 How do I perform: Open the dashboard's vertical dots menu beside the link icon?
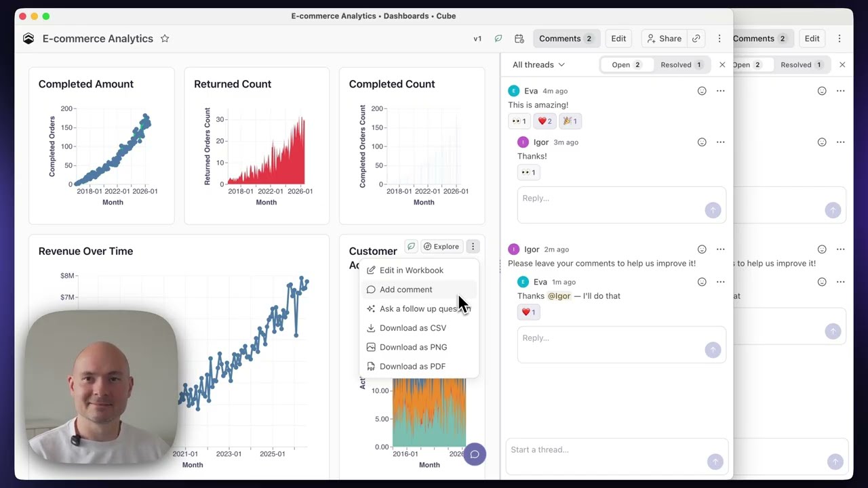(719, 39)
